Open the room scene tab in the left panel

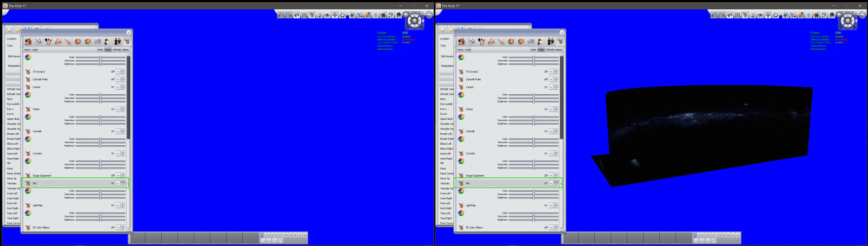pos(97,41)
